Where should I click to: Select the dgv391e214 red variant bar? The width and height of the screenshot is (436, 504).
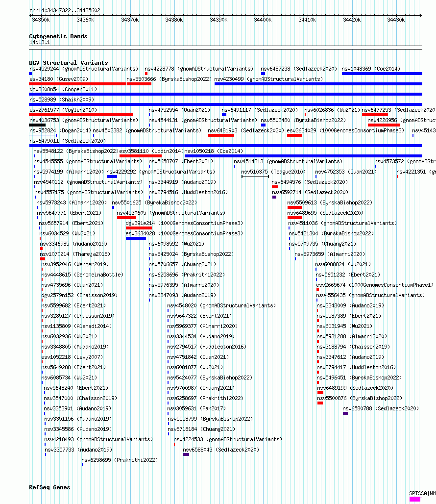[x=139, y=228]
